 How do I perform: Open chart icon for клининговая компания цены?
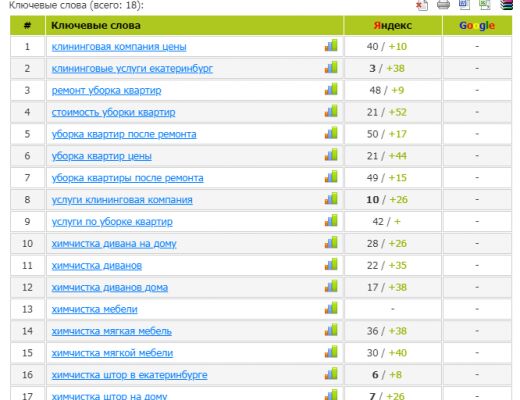pyautogui.click(x=331, y=45)
